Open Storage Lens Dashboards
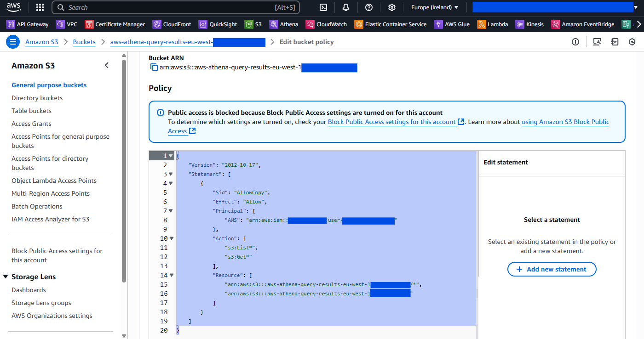This screenshot has width=644, height=339. click(x=29, y=290)
